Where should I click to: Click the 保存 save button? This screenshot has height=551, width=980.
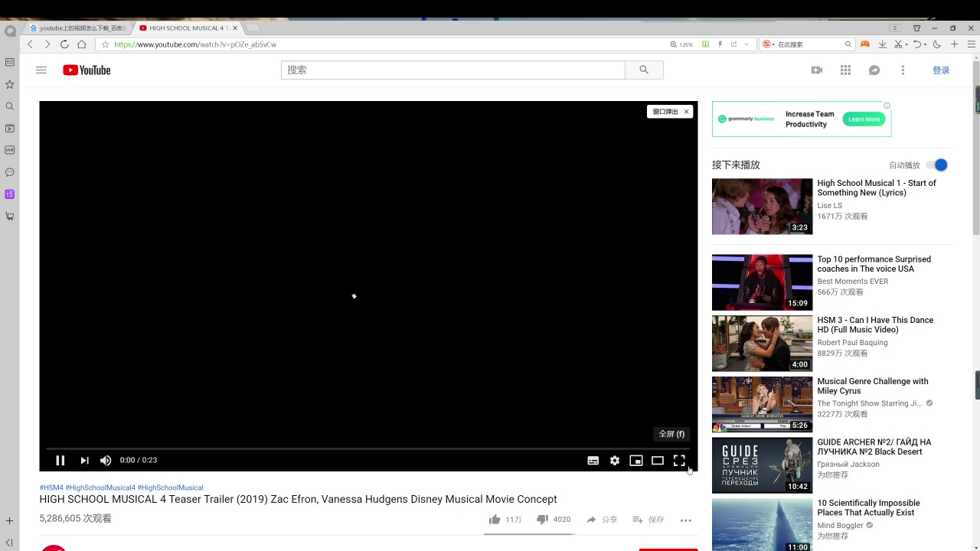648,520
